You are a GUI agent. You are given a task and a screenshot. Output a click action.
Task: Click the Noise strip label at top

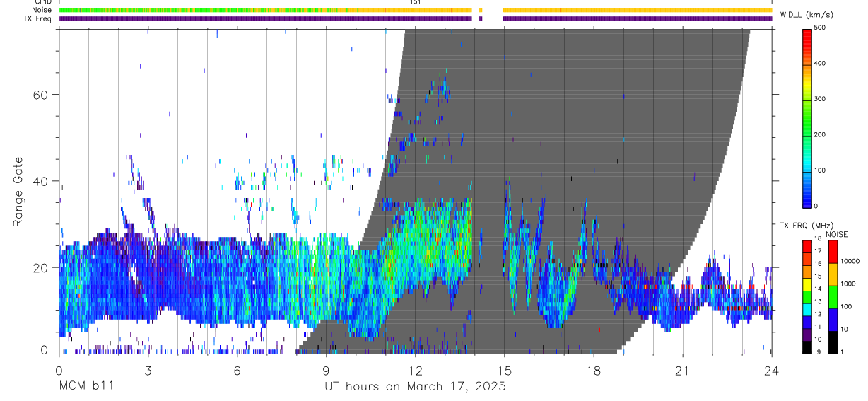[42, 10]
